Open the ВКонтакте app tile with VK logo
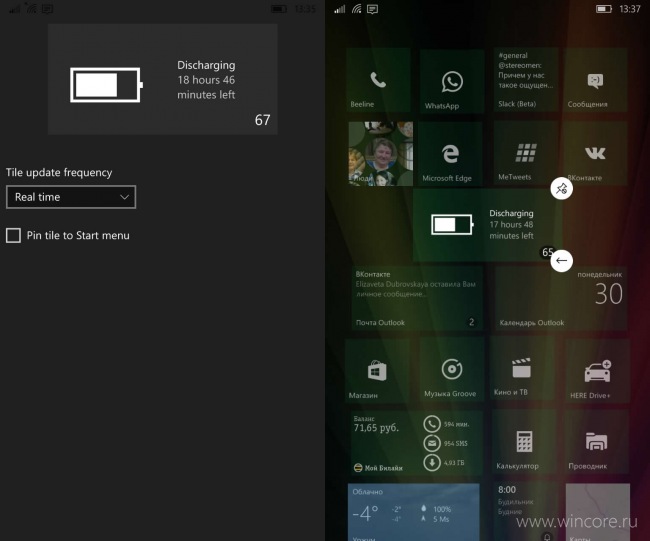 tap(595, 153)
